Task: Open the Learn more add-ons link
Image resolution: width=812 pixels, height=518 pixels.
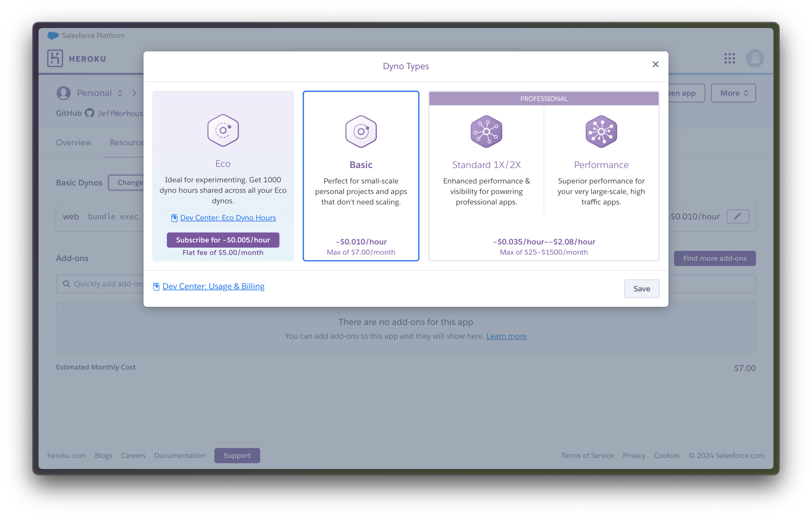Action: [x=506, y=336]
